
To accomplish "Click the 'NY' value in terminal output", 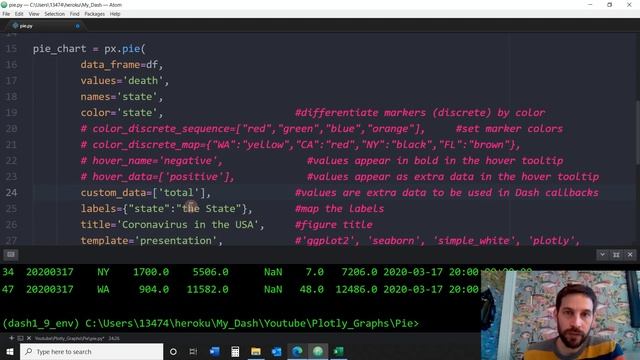I will coord(103,272).
